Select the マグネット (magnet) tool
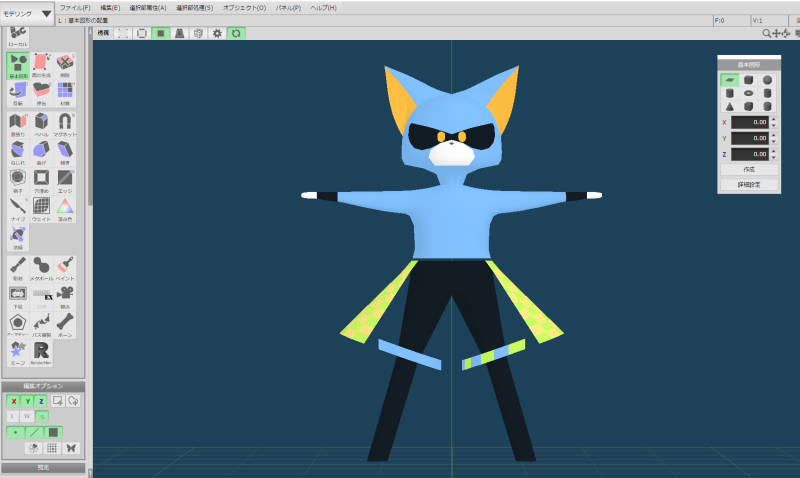800x478 pixels. (x=65, y=125)
